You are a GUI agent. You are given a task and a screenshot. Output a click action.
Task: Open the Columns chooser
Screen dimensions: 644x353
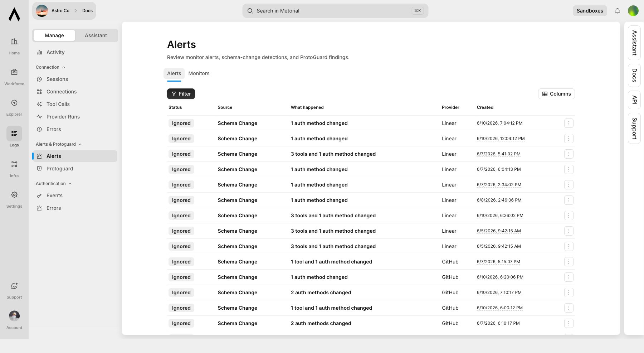click(x=556, y=94)
